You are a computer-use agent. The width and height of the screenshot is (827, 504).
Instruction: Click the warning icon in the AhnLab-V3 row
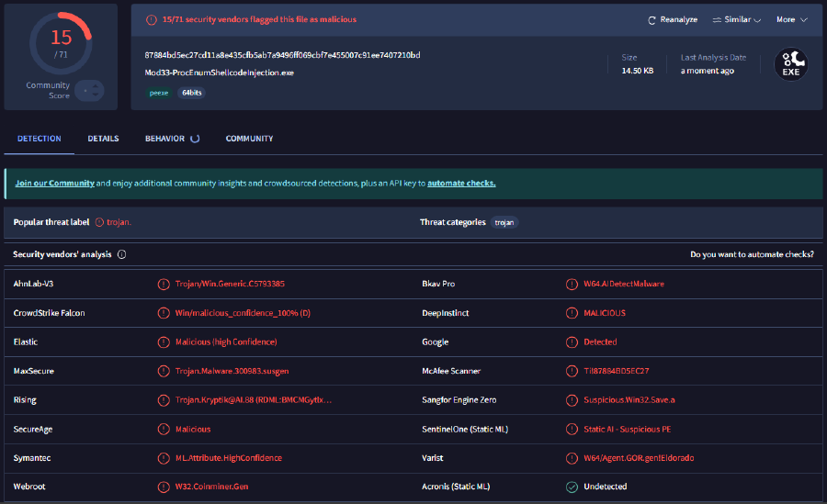click(x=164, y=285)
